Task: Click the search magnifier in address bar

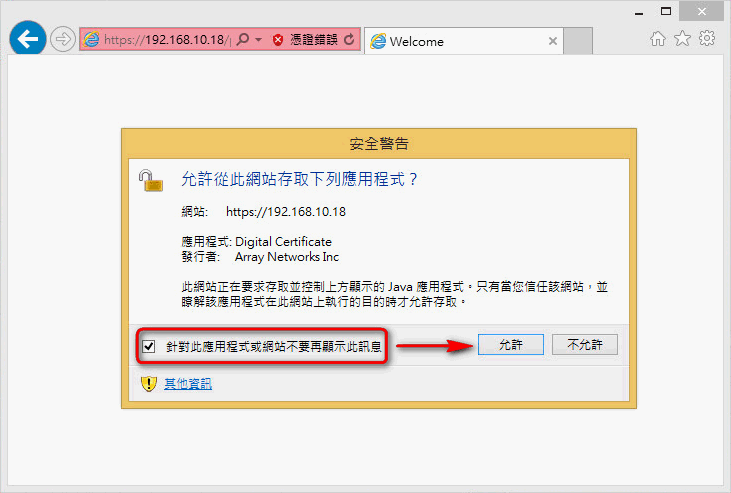Action: [x=242, y=39]
